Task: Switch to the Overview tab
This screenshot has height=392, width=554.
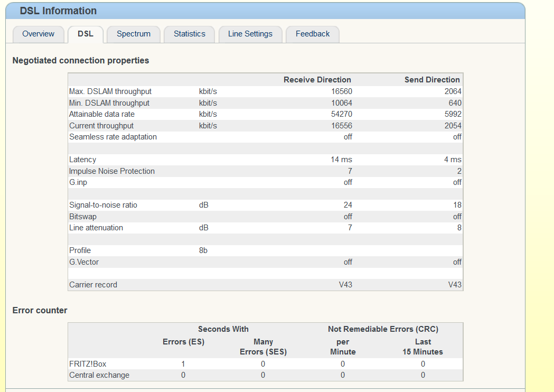Action: pyautogui.click(x=38, y=34)
